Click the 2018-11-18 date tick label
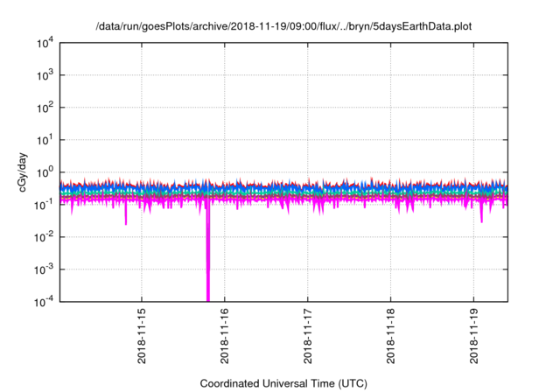 coord(391,336)
